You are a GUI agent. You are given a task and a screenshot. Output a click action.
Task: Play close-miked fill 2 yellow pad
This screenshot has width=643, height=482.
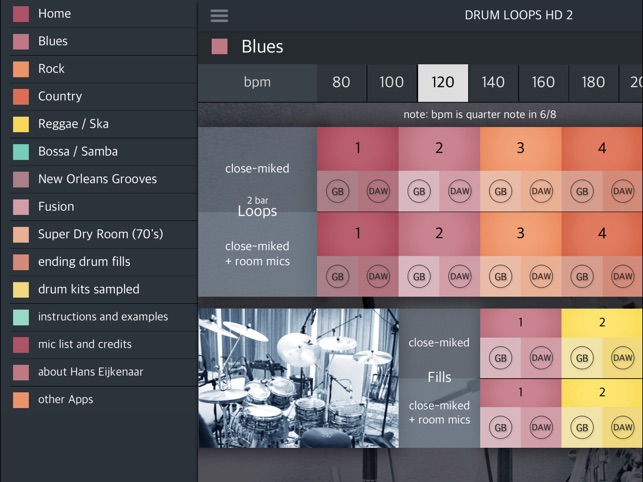[x=602, y=323]
